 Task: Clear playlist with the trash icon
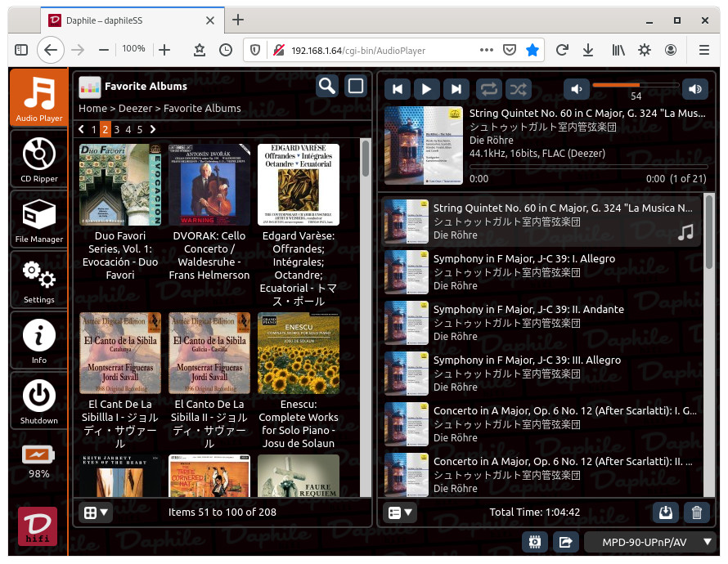click(696, 513)
